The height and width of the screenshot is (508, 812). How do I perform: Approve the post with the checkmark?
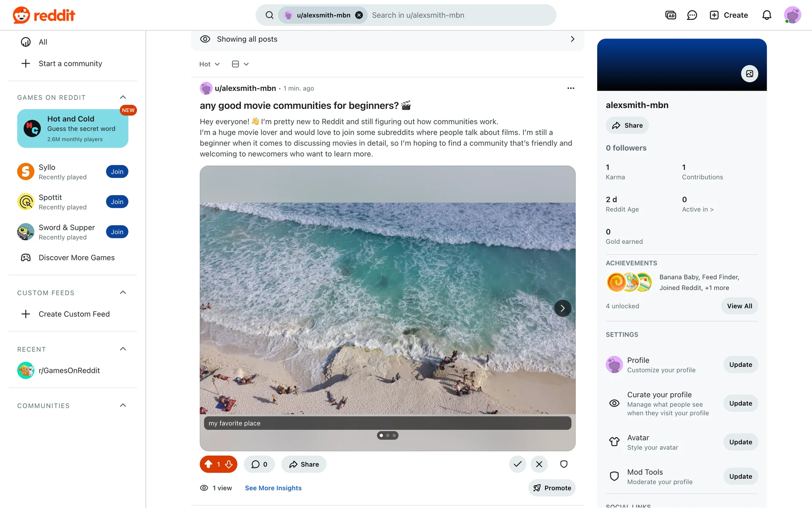click(x=517, y=464)
